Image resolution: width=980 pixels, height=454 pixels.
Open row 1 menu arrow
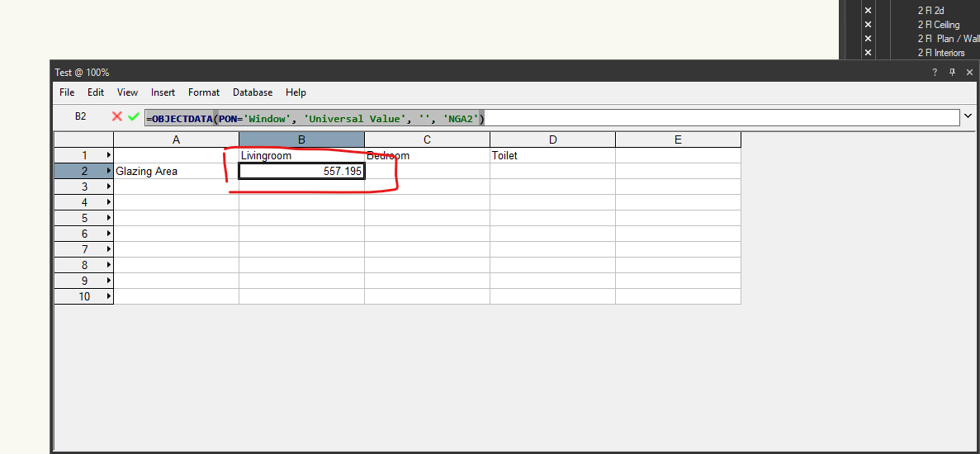tap(108, 155)
